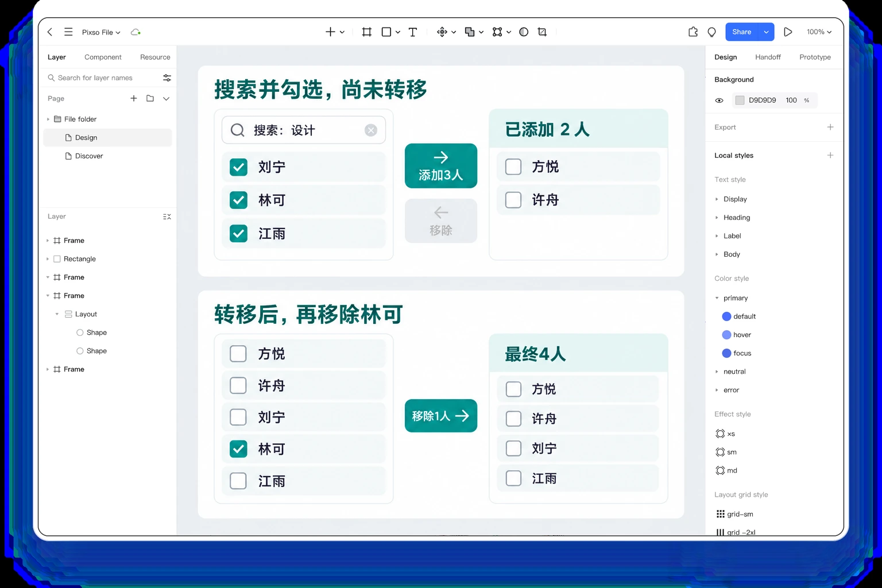882x588 pixels.
Task: Collapse all layers icon
Action: tap(167, 216)
